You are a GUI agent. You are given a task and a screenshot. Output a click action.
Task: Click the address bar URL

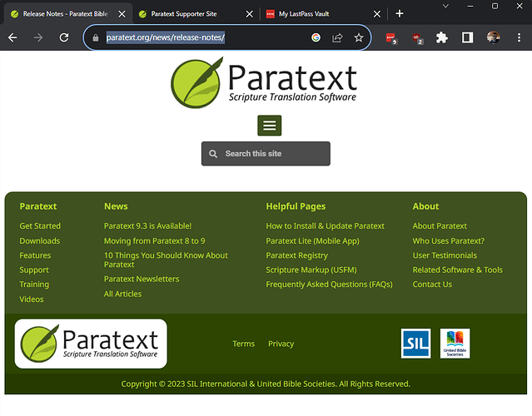(165, 37)
